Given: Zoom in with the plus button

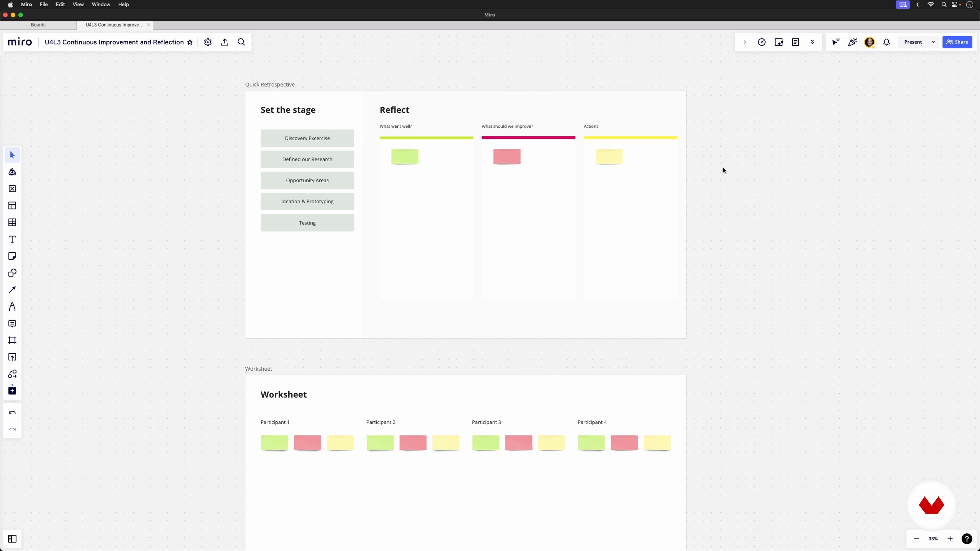Looking at the screenshot, I should (x=950, y=539).
